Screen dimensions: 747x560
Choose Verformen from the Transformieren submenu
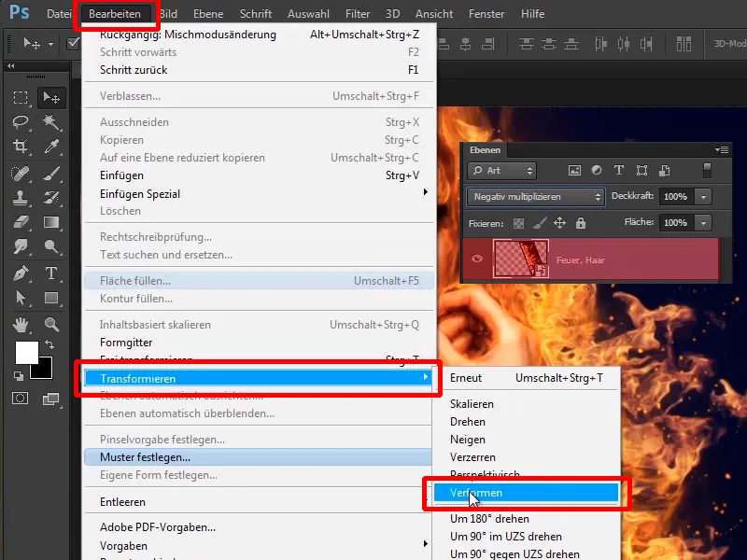tap(526, 493)
